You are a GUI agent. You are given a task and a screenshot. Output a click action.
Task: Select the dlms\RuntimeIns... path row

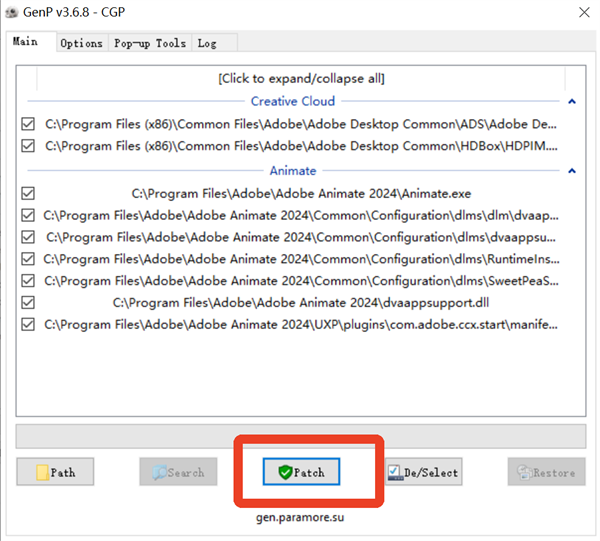[x=301, y=259]
